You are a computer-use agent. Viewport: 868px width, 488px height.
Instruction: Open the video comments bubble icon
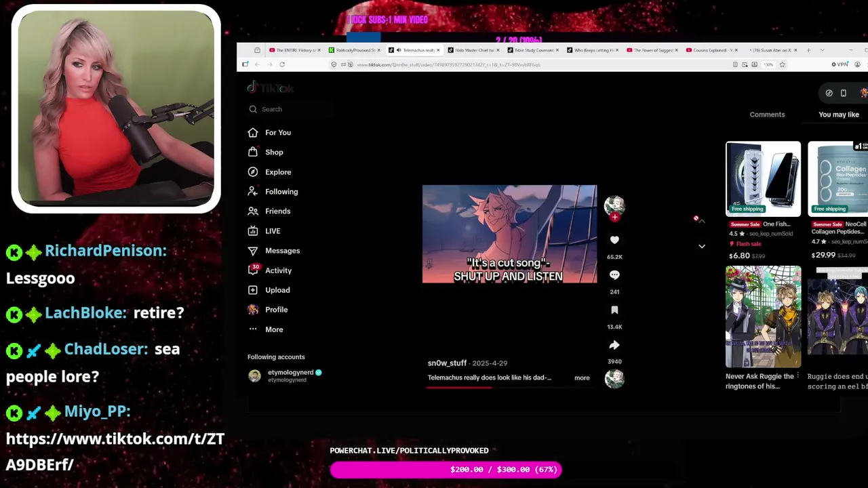[x=614, y=275]
